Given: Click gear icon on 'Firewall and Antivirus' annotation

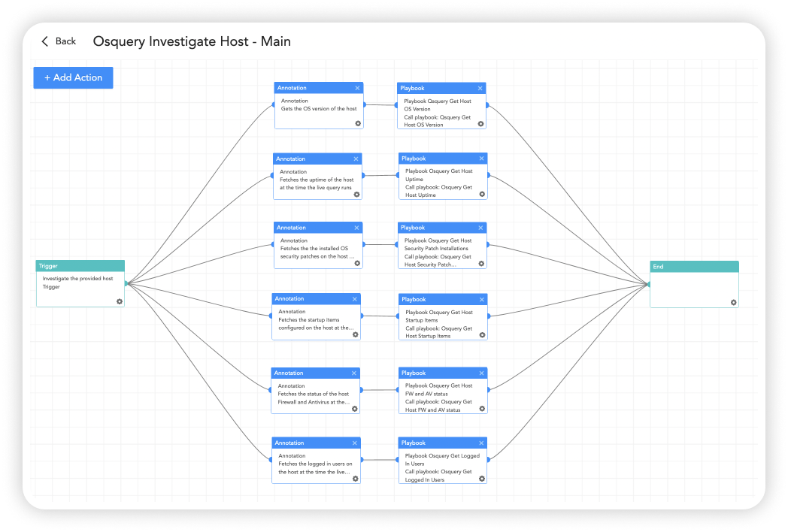Looking at the screenshot, I should coord(354,409).
